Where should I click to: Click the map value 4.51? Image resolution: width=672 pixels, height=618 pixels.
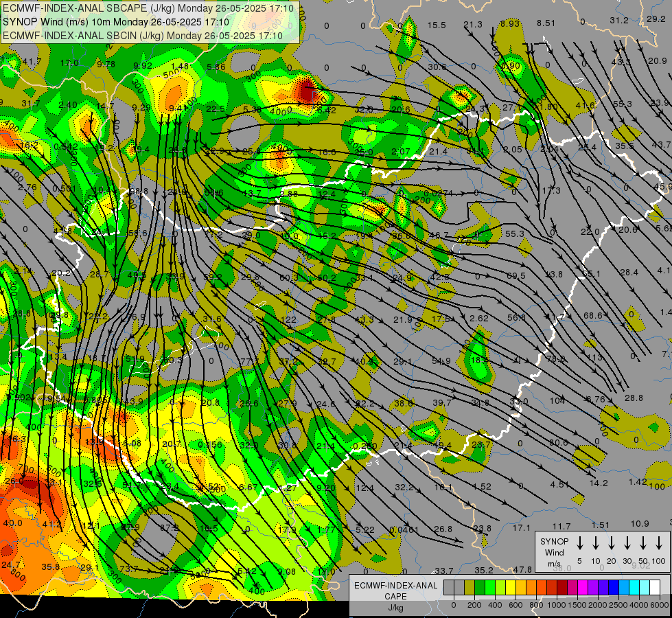pos(559,485)
